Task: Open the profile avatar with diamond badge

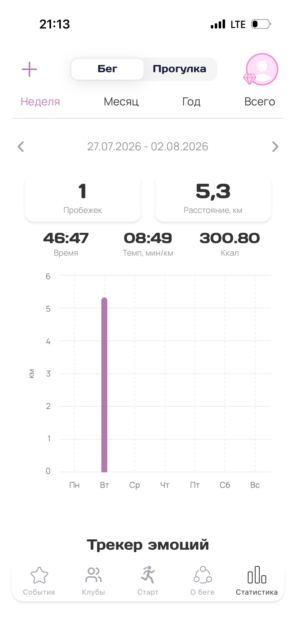Action: [x=261, y=69]
